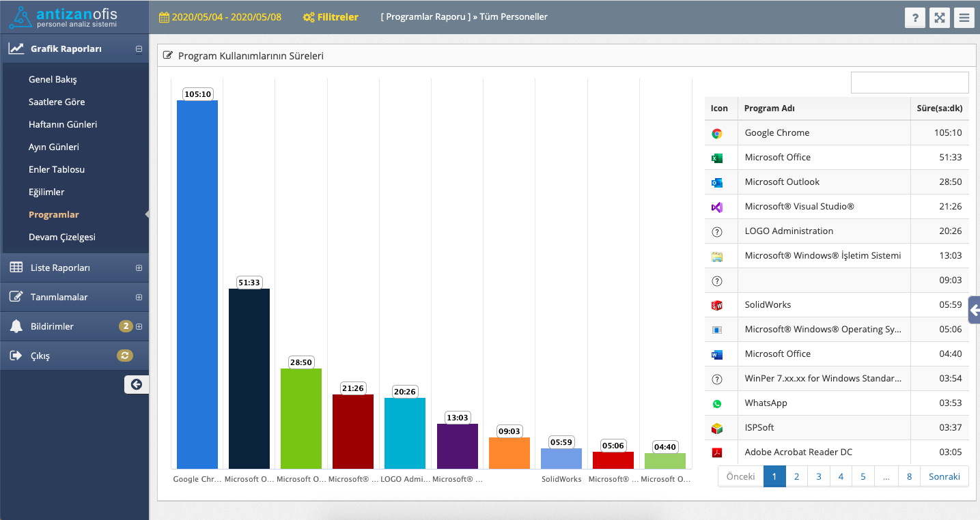This screenshot has width=980, height=520.
Task: Open Genel Bakış report
Action: (53, 79)
